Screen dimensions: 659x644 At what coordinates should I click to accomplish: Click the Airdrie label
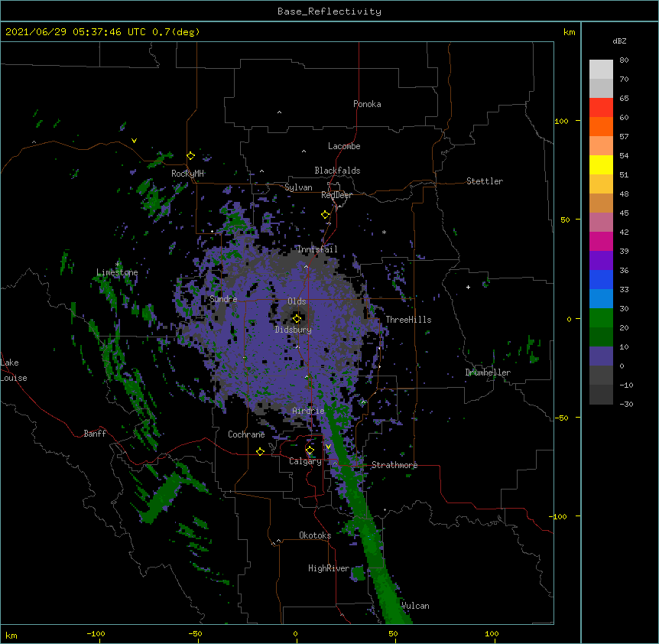pyautogui.click(x=308, y=411)
